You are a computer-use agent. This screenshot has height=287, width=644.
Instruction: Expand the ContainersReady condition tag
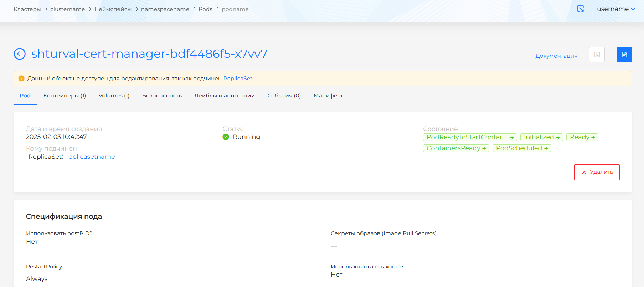pyautogui.click(x=456, y=148)
